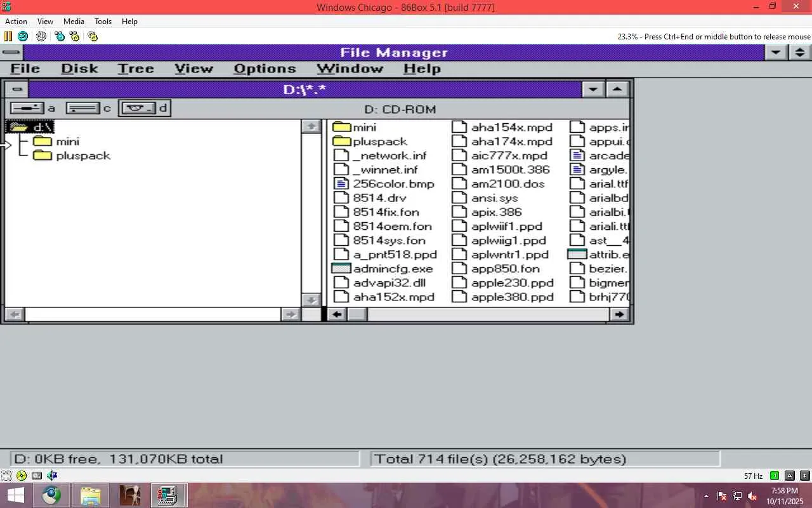Click the muted volume icon in the system tray
This screenshot has width=812, height=508.
pos(752,496)
